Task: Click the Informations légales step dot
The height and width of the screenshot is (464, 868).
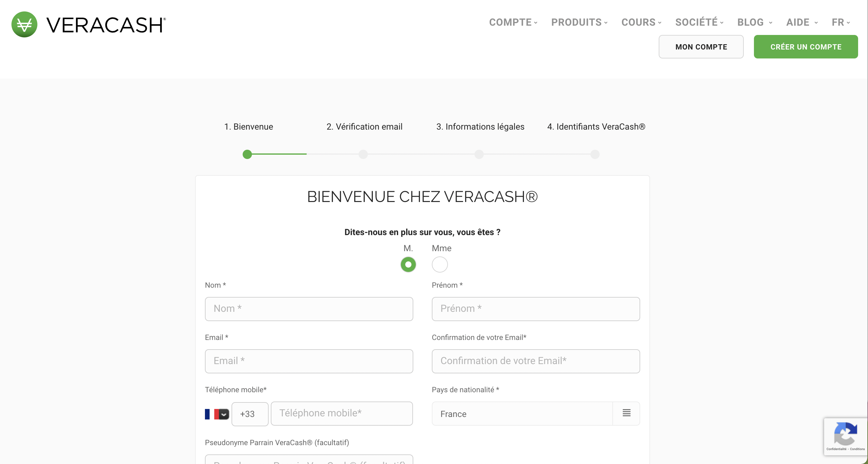Action: [479, 154]
